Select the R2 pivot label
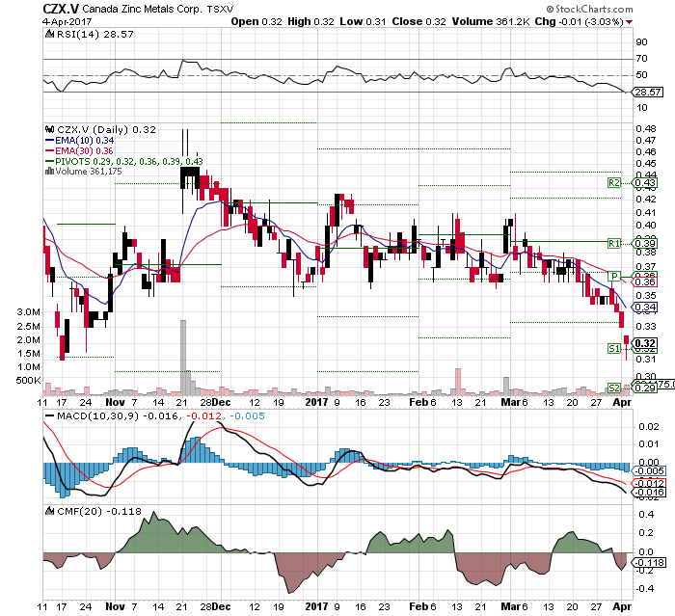This screenshot has height=616, width=675. pyautogui.click(x=614, y=183)
